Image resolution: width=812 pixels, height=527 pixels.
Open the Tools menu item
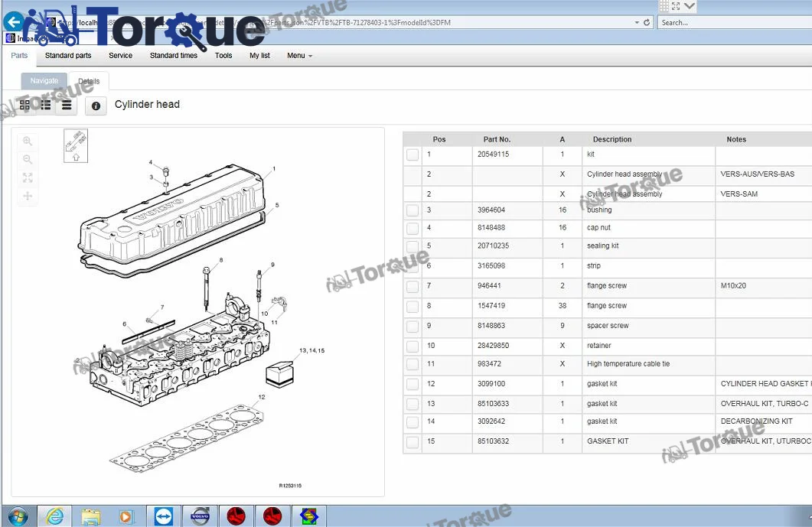(x=223, y=55)
